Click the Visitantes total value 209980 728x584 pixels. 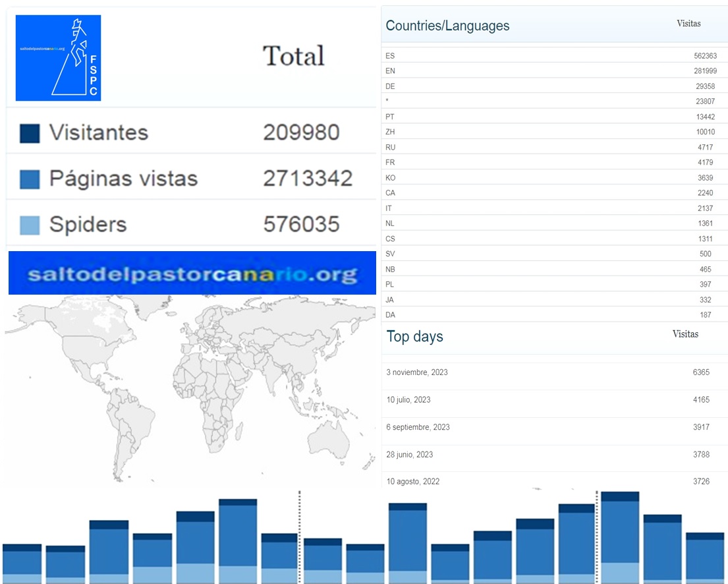301,133
